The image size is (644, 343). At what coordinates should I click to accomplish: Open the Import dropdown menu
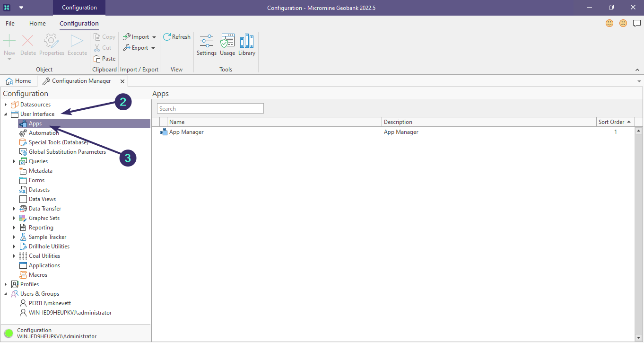(139, 37)
